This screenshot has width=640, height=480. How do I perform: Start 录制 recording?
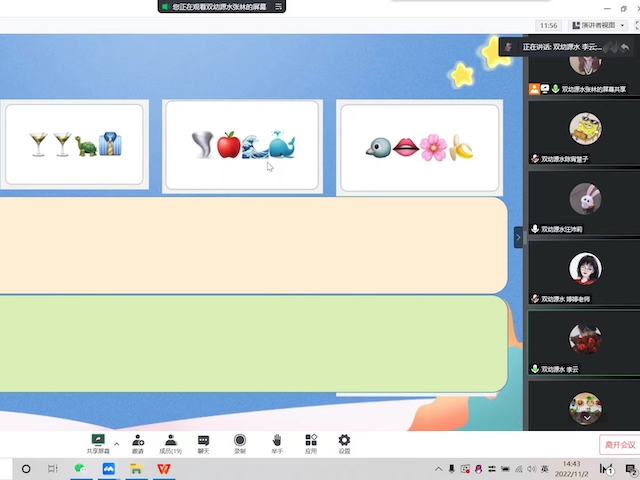240,444
